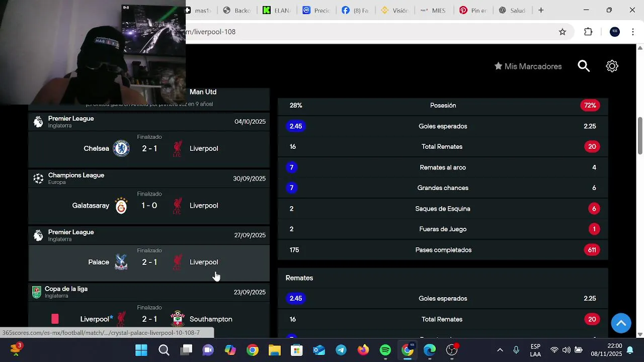Open the Chelsea 2 - 1 Liverpool match

point(149,148)
